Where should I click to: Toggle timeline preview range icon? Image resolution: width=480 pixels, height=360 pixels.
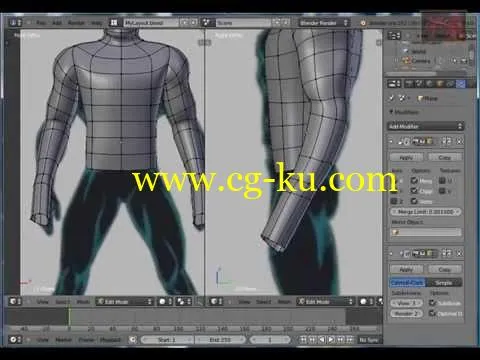(133, 340)
